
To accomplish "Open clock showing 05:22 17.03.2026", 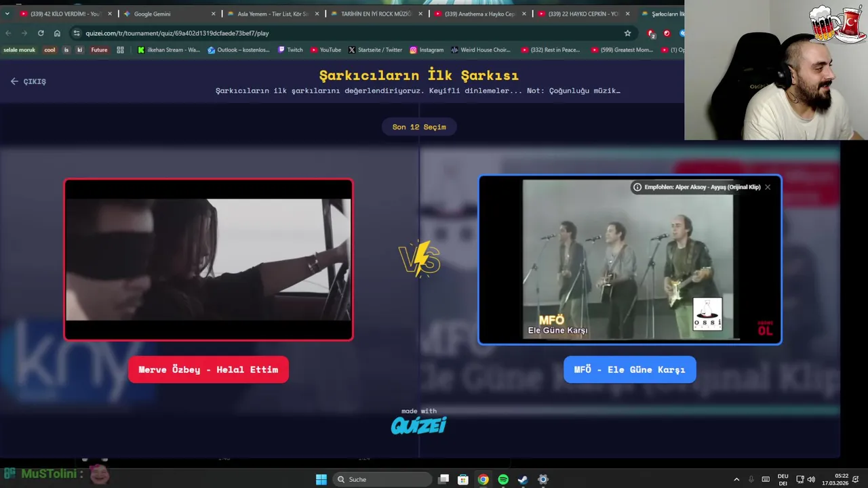I will [x=835, y=479].
